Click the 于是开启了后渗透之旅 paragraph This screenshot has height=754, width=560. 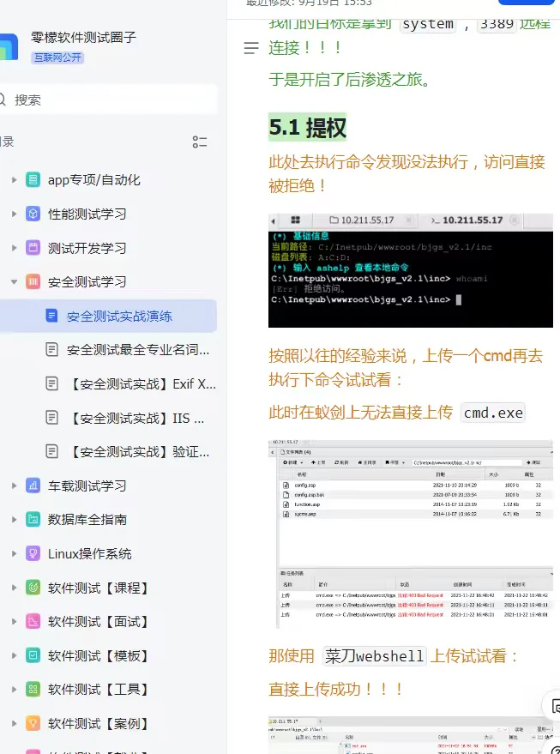(x=350, y=79)
